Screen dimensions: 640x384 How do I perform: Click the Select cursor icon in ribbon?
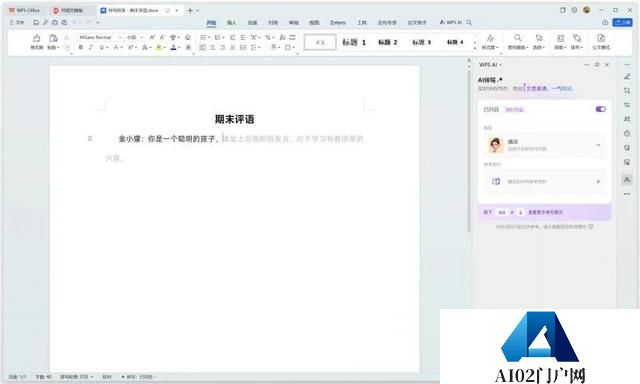click(x=539, y=38)
